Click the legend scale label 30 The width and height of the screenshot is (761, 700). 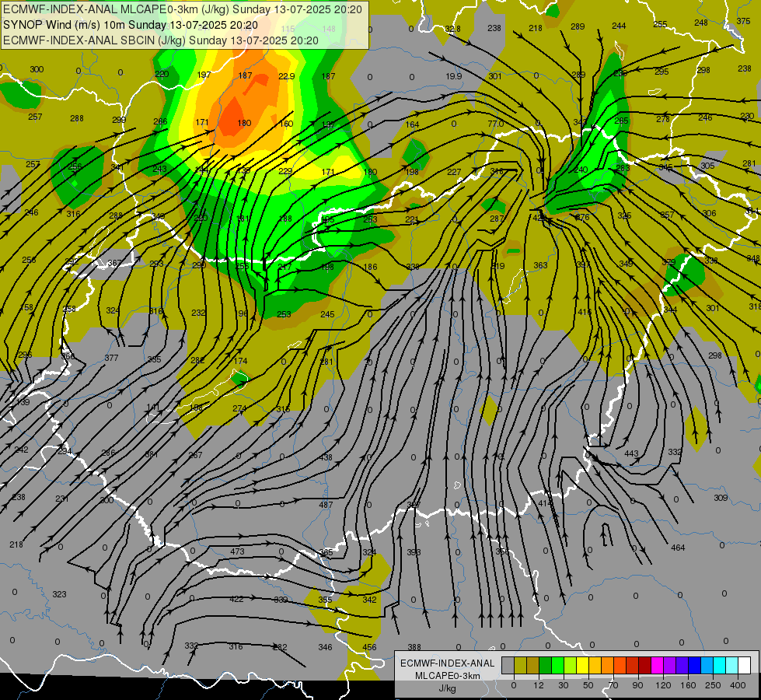coord(563,685)
